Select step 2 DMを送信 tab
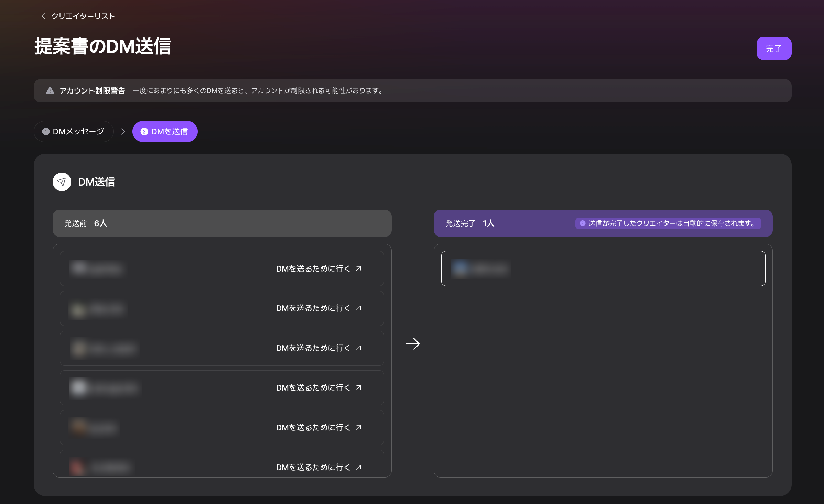 click(165, 131)
